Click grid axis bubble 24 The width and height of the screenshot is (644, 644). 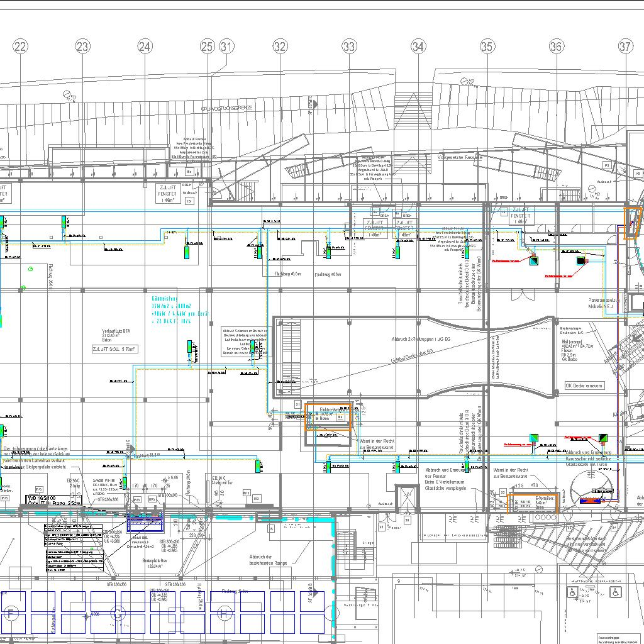point(145,47)
